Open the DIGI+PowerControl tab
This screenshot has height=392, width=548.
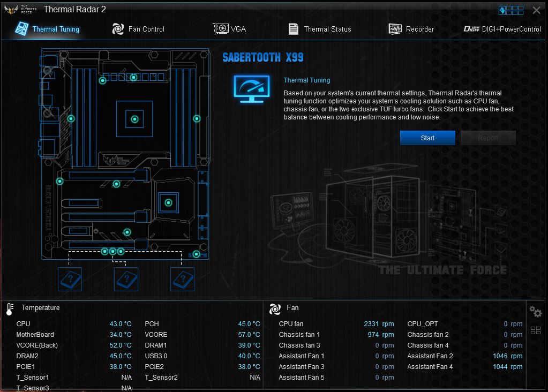tap(502, 29)
